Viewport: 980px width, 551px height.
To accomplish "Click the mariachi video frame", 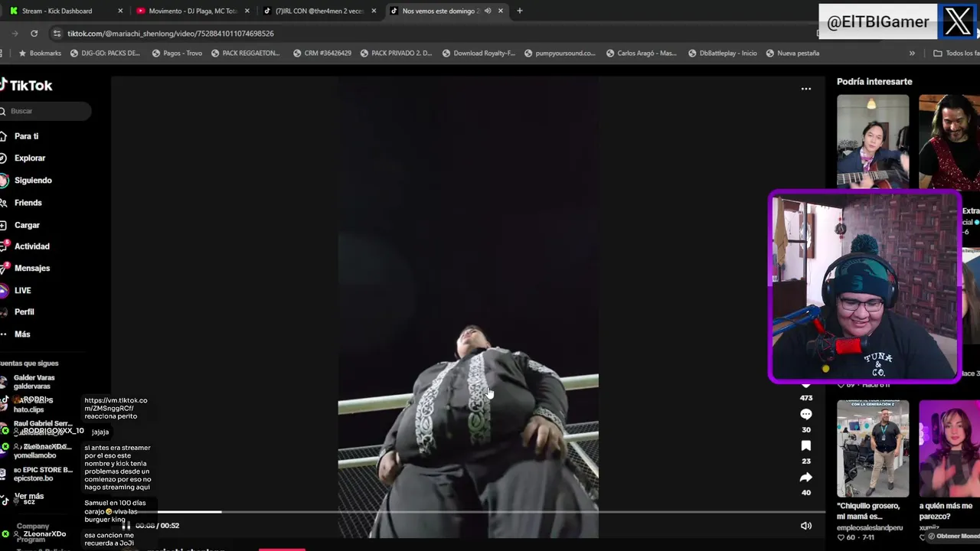I will [x=469, y=306].
